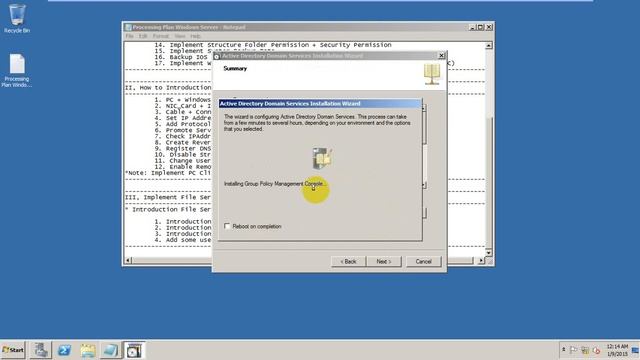Click Notepad's vertical scrollbar down arrow
This screenshot has width=640, height=360.
point(489,253)
